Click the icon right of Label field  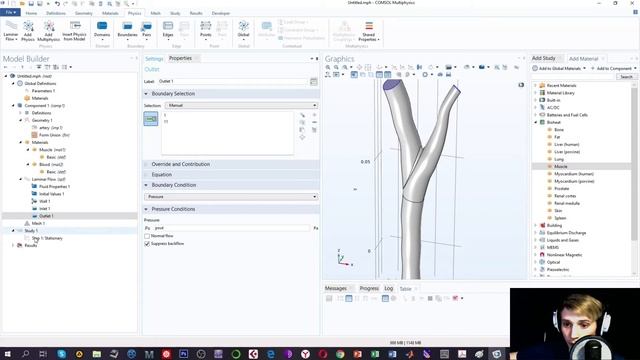pos(313,82)
